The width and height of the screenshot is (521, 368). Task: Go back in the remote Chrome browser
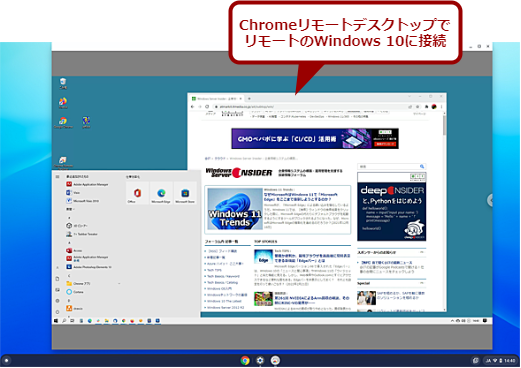click(x=192, y=107)
